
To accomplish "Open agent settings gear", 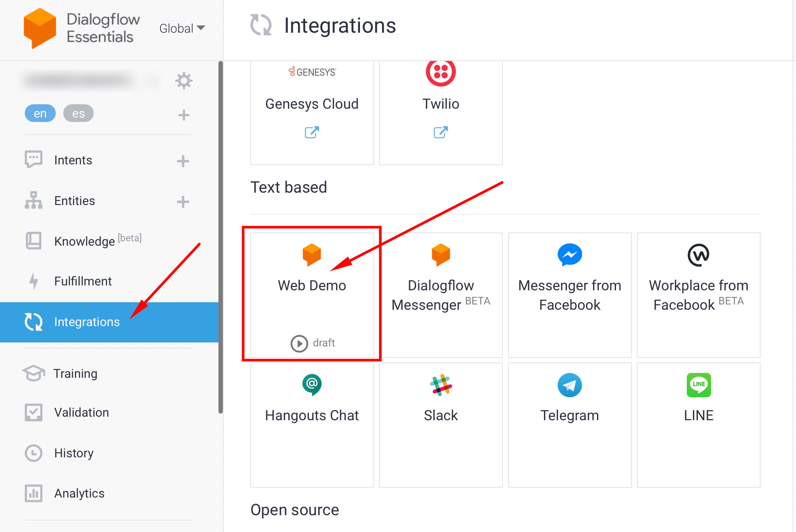I will pyautogui.click(x=184, y=80).
